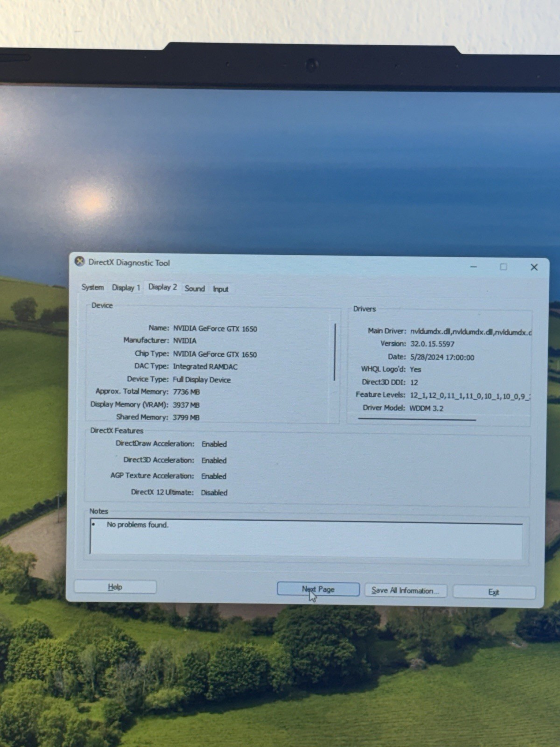Select the Display 2 tab
This screenshot has height=747, width=560.
[162, 287]
